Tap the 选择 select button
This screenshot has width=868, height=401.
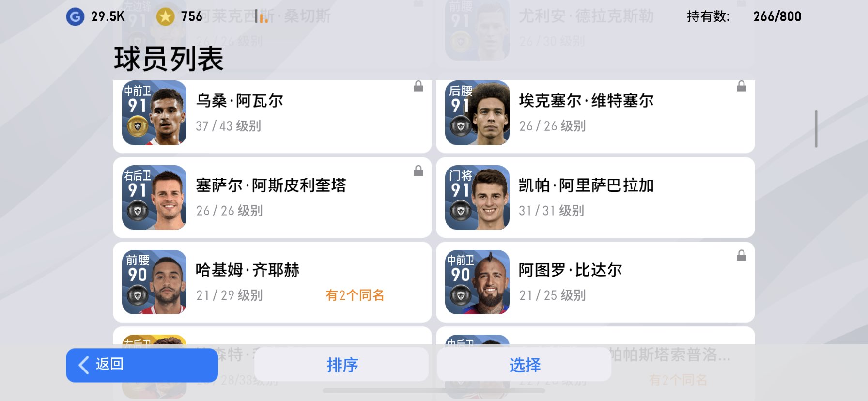pyautogui.click(x=524, y=365)
